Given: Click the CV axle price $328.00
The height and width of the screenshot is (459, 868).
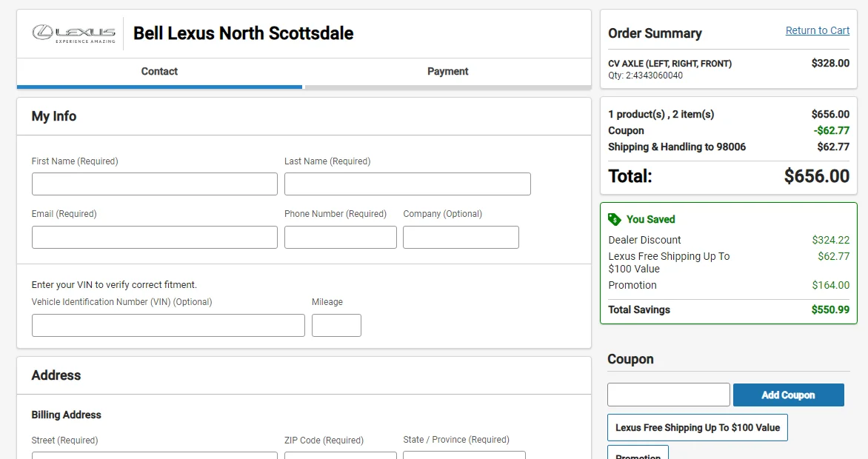Looking at the screenshot, I should [x=830, y=63].
